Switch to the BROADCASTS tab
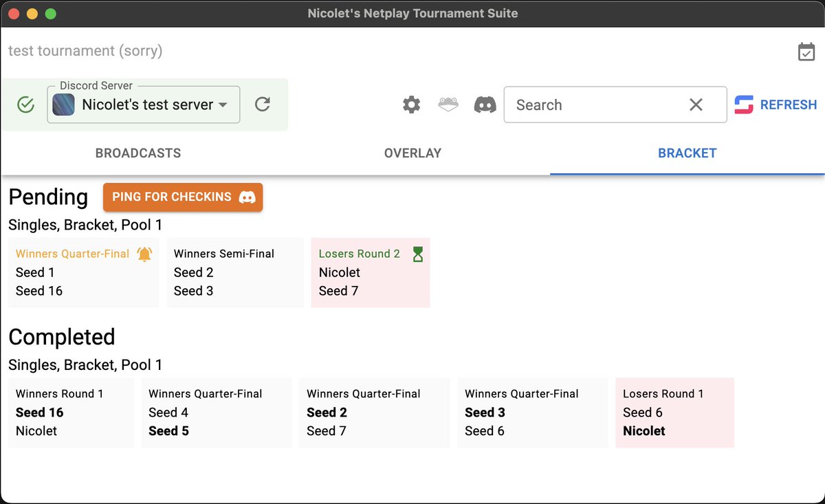825x504 pixels. tap(138, 153)
